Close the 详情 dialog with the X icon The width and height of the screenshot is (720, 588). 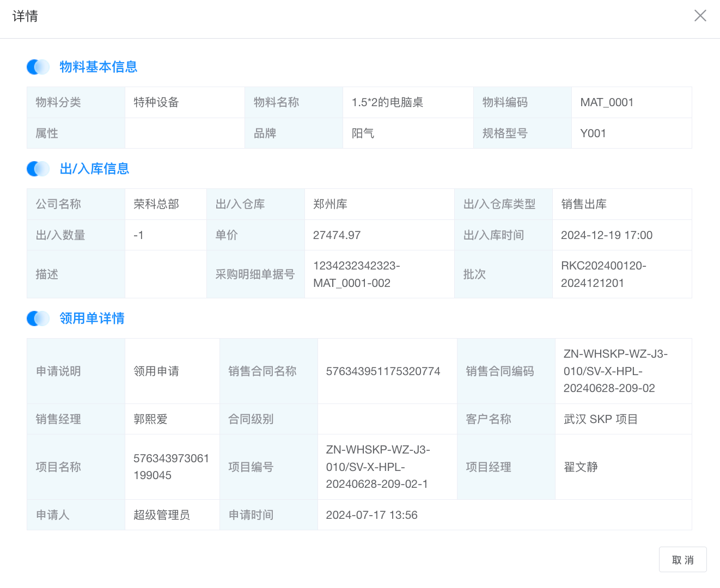coord(700,16)
